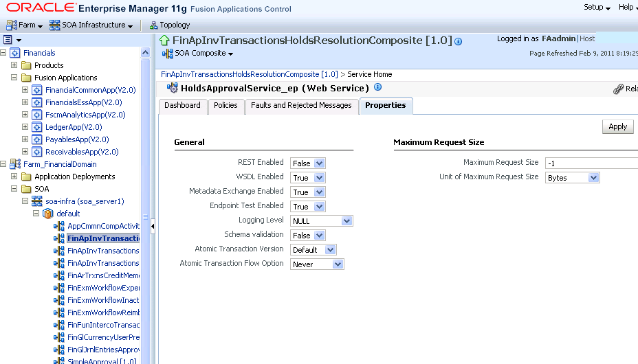
Task: Open the Farm menu
Action: tap(25, 25)
